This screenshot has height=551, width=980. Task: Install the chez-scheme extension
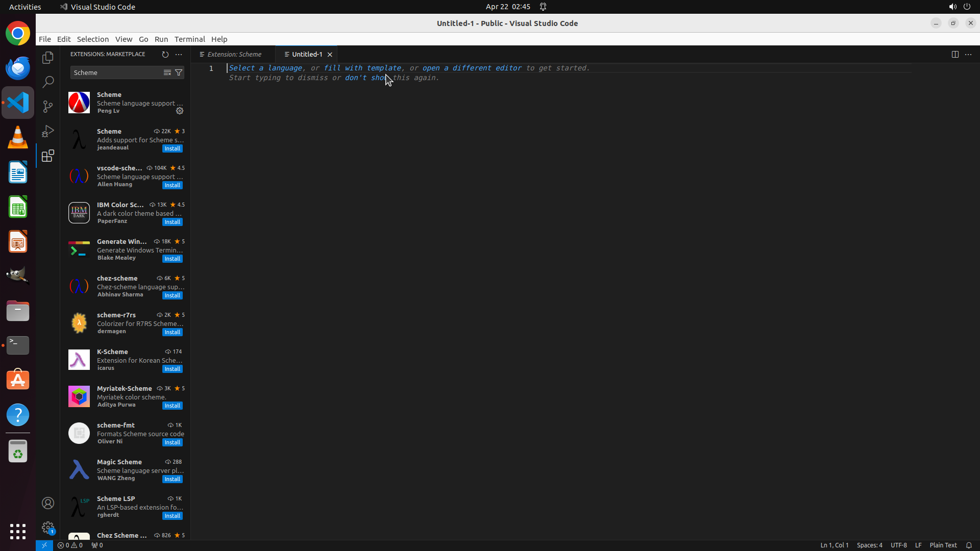click(x=172, y=295)
